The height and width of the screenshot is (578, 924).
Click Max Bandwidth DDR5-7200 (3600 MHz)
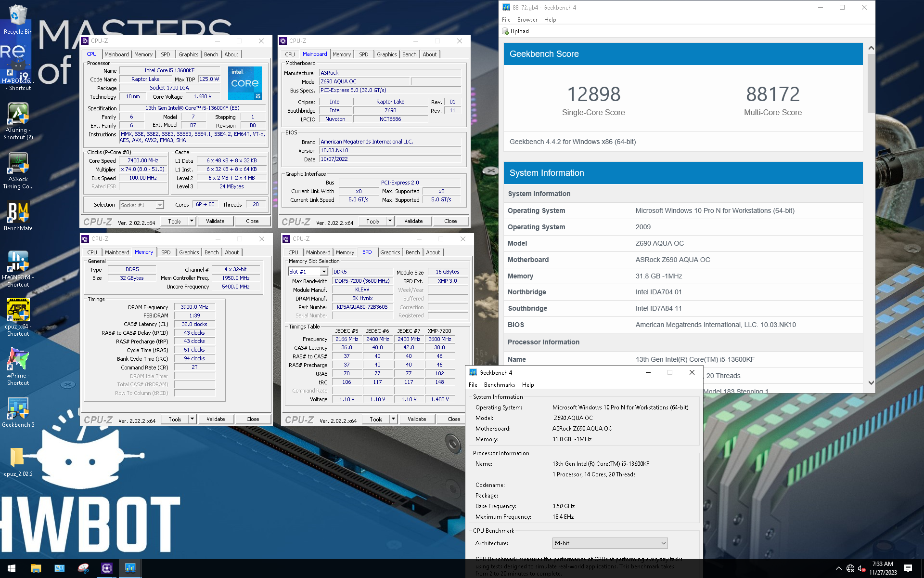tap(362, 281)
